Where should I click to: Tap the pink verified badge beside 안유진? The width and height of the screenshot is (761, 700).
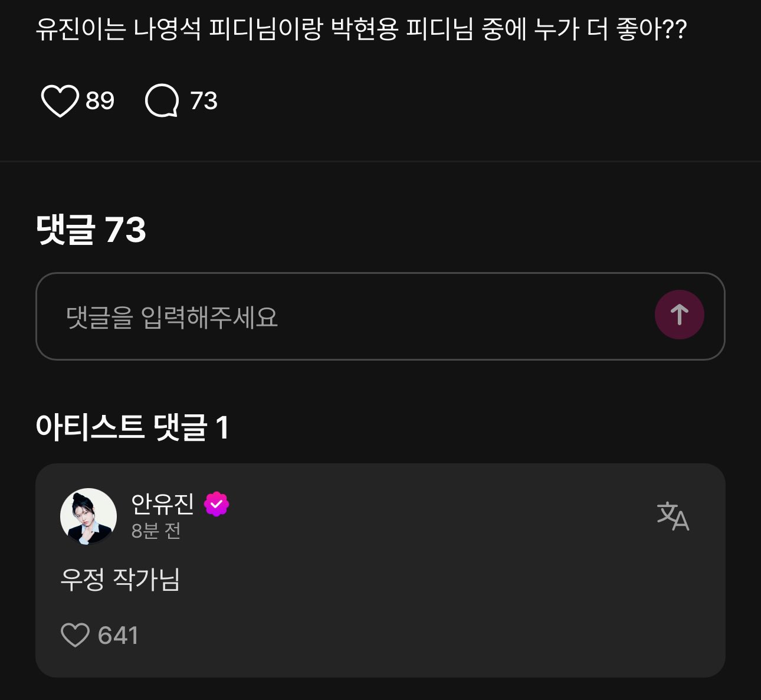[217, 504]
